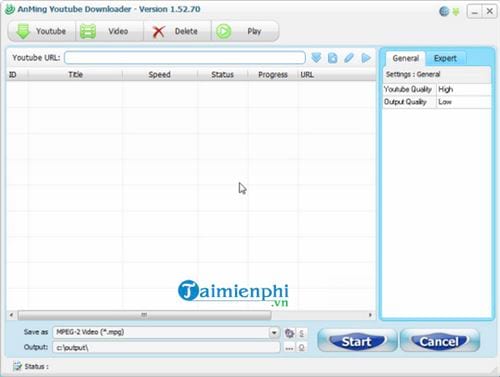Screen dimensions: 500x377
Task: Switch to the Expert settings tab
Action: (445, 58)
